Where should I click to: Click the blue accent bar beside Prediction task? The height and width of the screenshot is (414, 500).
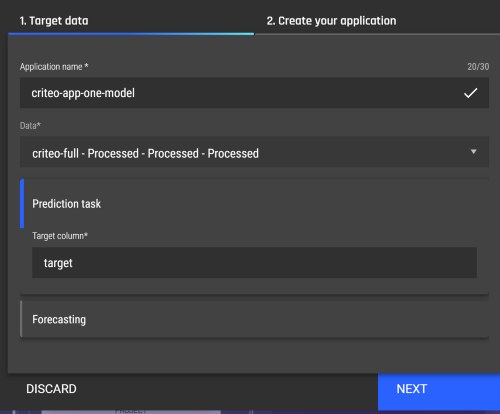pos(22,203)
